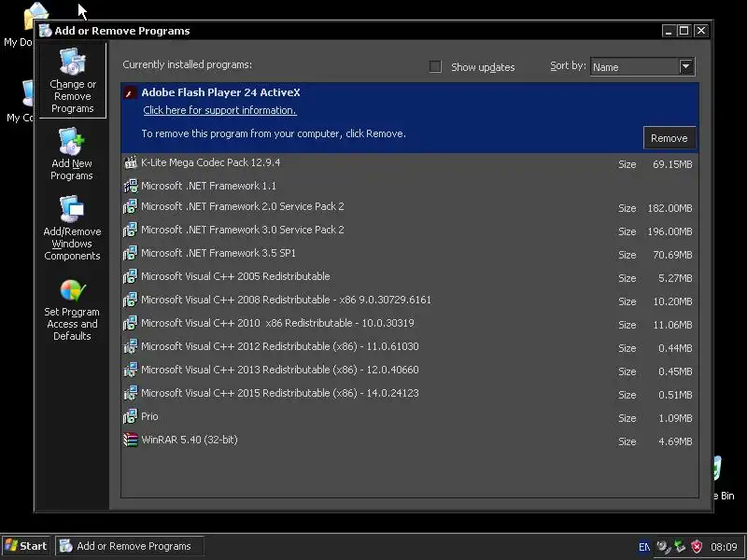The image size is (747, 560).
Task: Select Microsoft .NET Framework 2.0 Service Pack 2
Action: coord(410,207)
